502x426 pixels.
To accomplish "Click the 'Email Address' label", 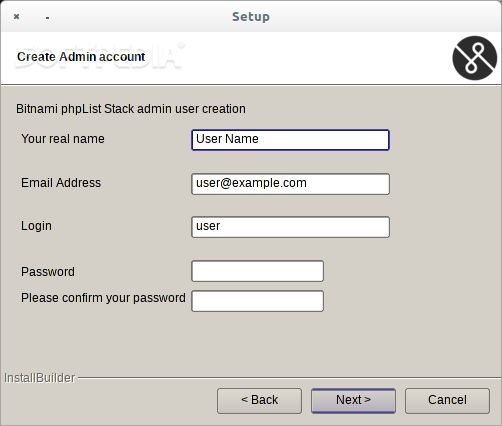I will 61,183.
